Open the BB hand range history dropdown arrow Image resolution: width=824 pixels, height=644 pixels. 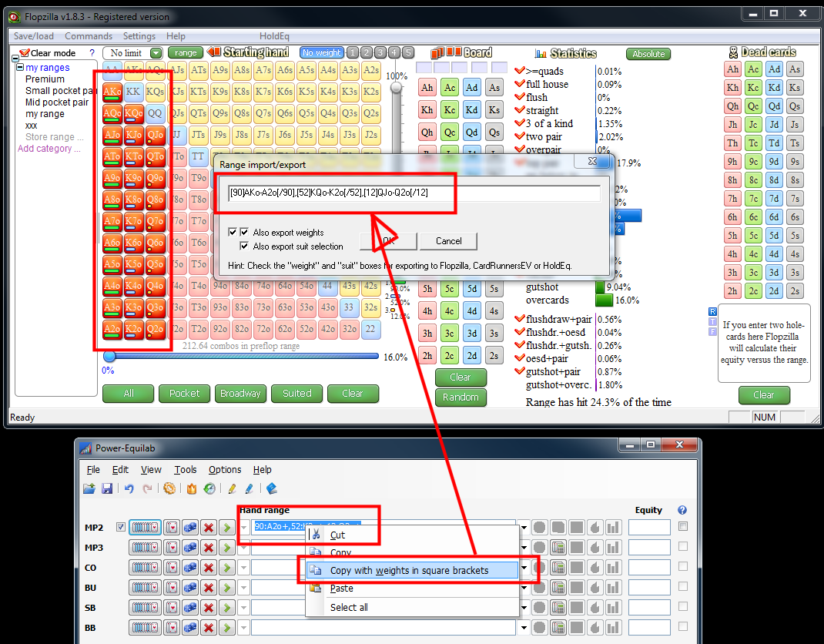[x=524, y=628]
